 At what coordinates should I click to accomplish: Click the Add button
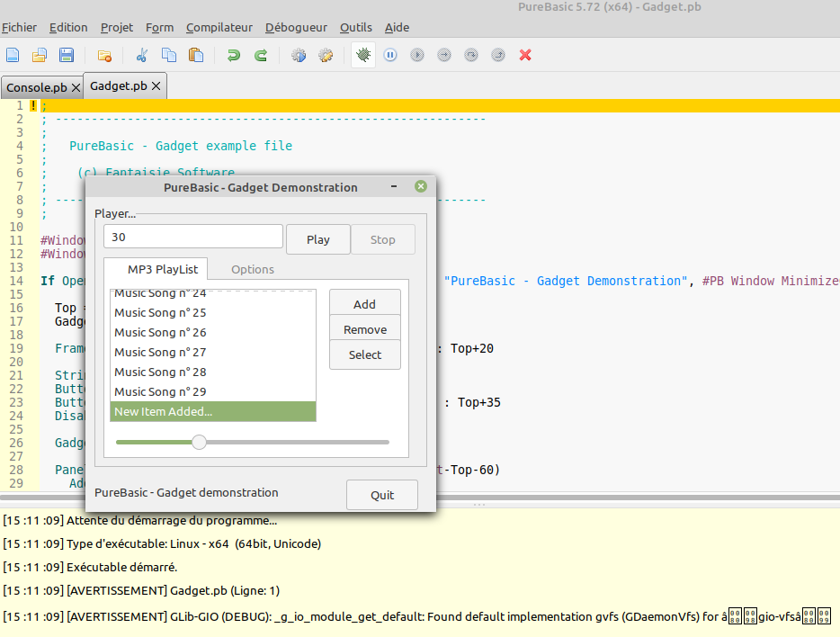365,304
